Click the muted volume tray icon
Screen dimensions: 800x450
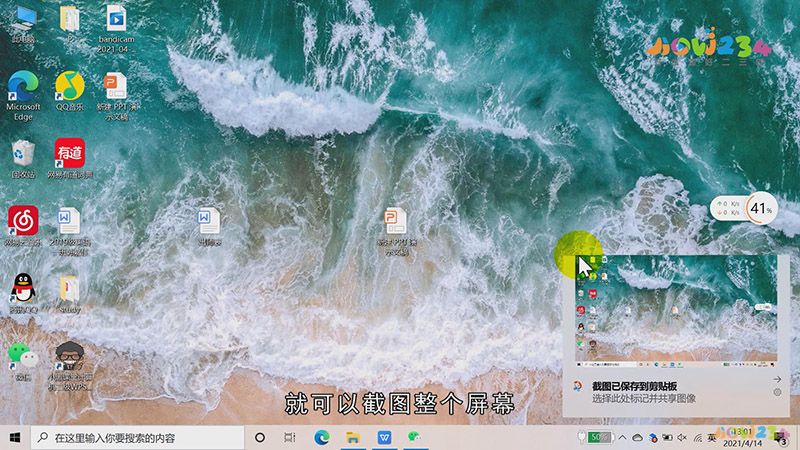click(682, 438)
